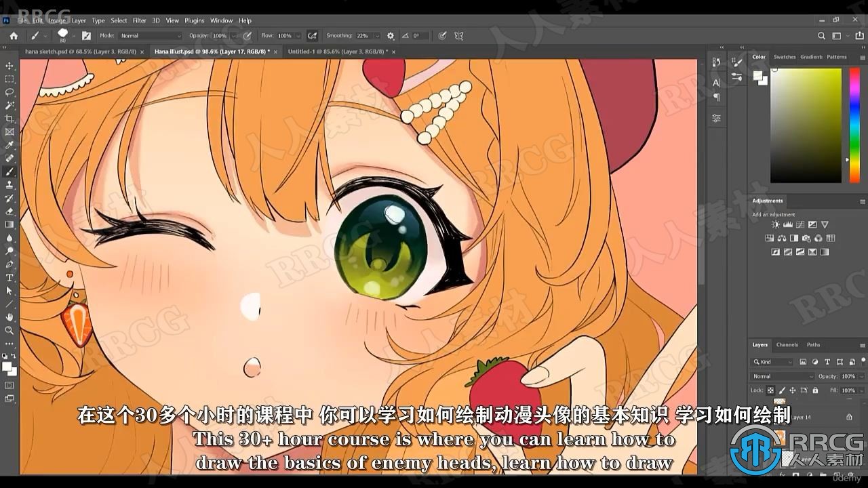Click the hue spectrum slider
The image size is (868, 488).
854,125
